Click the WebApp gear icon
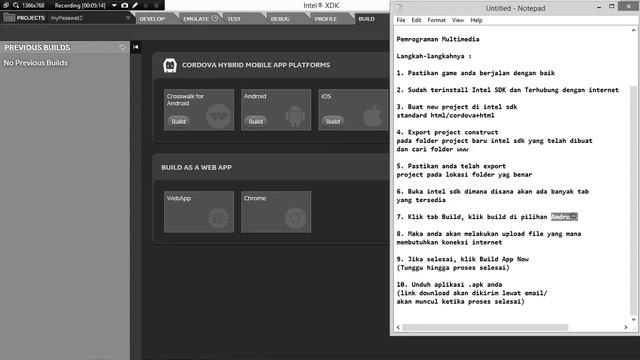Viewport: 640px width, 360px height. coord(218,218)
